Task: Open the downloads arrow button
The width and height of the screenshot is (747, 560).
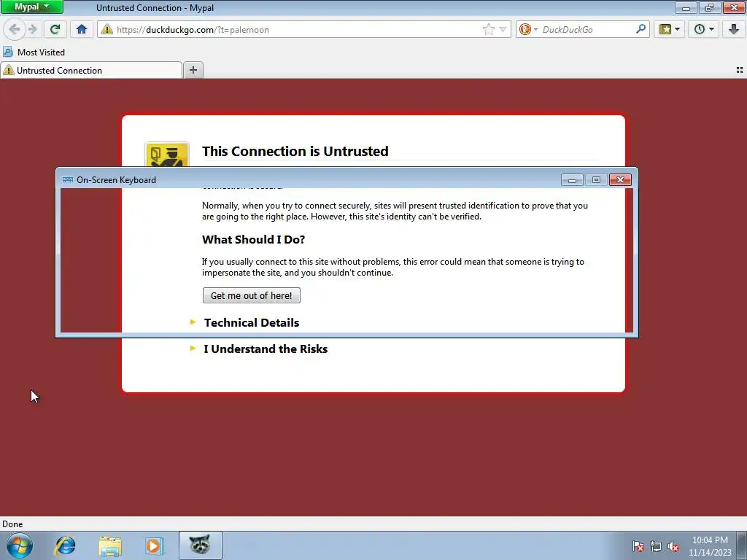Action: coord(734,29)
